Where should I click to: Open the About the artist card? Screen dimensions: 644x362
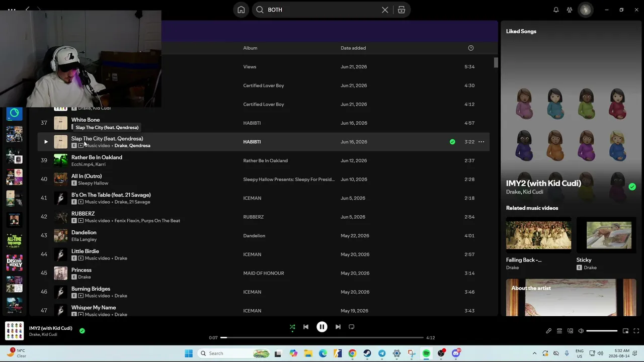click(x=571, y=298)
